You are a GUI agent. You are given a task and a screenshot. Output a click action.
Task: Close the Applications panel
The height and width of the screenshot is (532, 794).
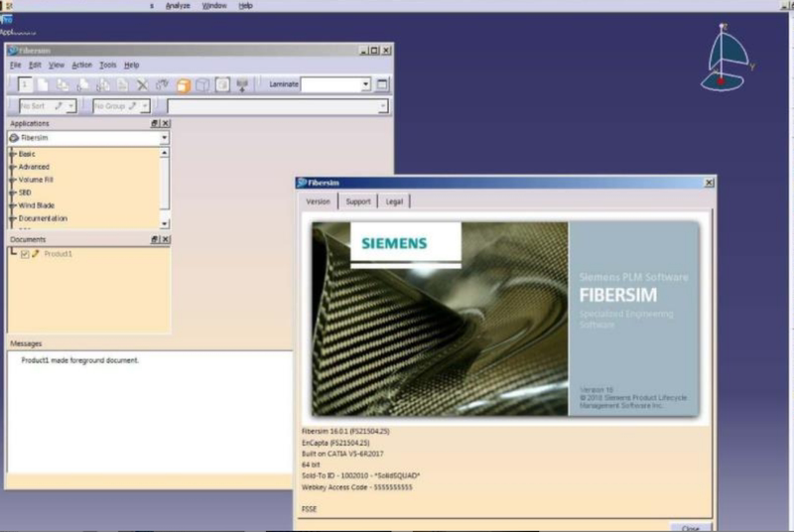[165, 123]
